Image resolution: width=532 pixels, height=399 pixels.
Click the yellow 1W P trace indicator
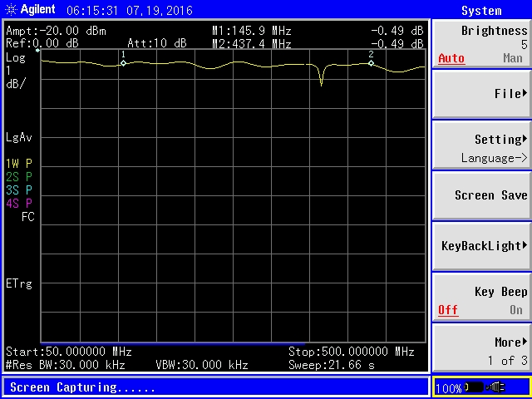click(x=18, y=164)
